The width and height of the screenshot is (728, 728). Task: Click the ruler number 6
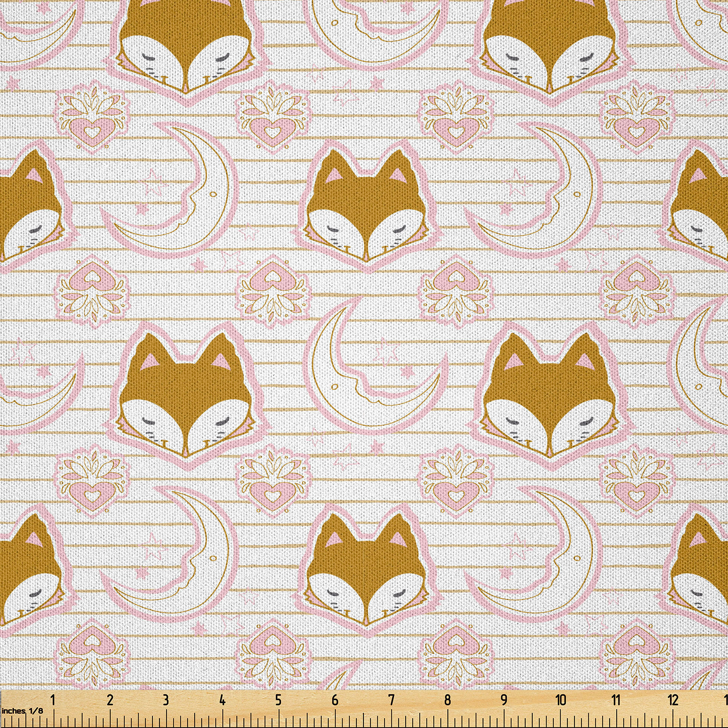(x=335, y=700)
